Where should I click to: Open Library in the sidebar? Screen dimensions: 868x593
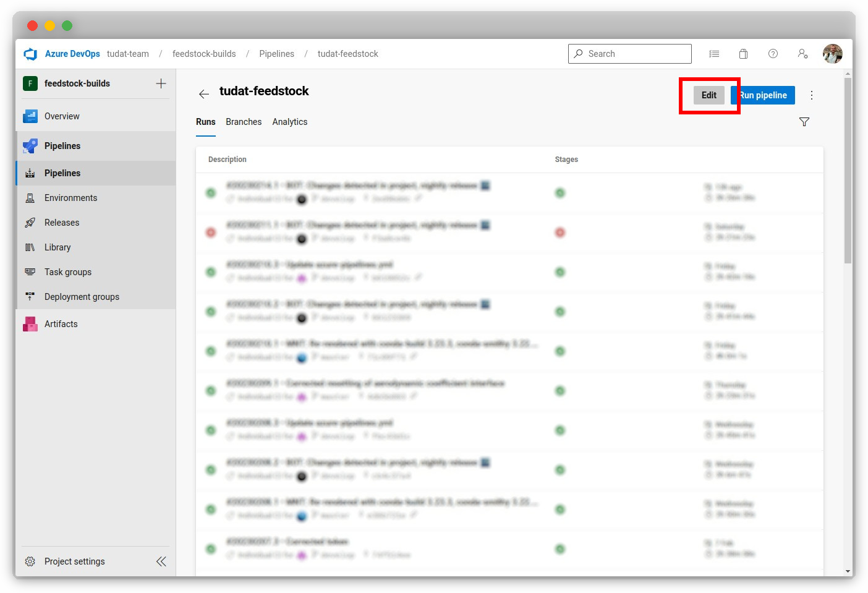tap(95, 247)
